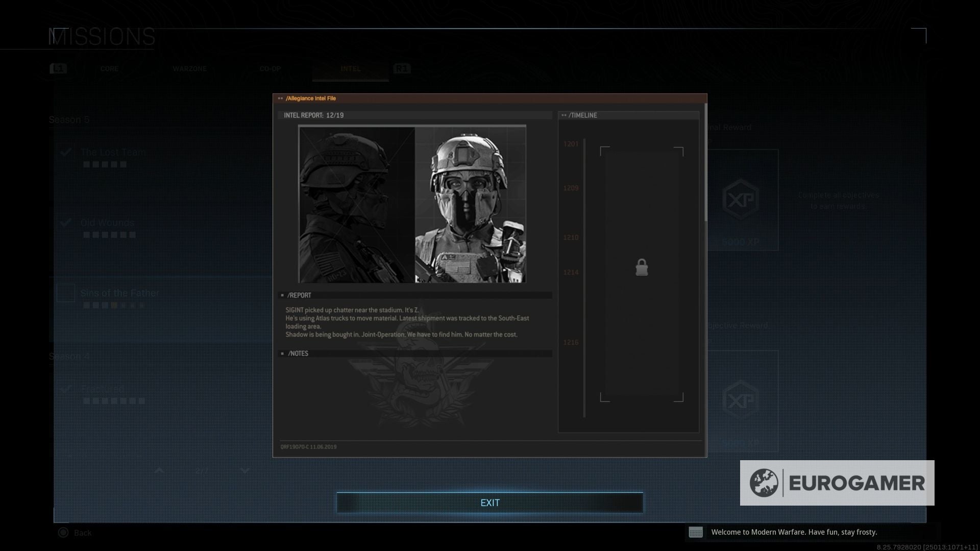
Task: Toggle The Lost Team checkmark
Action: pyautogui.click(x=65, y=152)
